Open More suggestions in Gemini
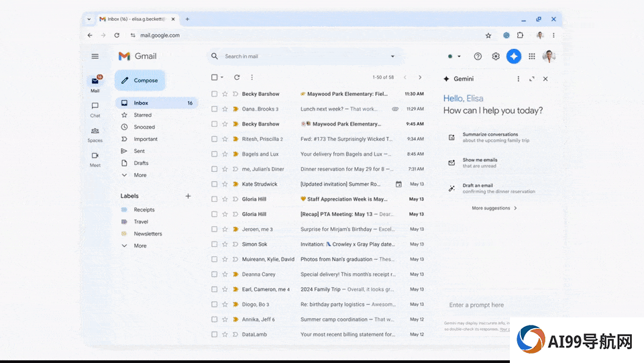This screenshot has height=363, width=644. coord(494,208)
